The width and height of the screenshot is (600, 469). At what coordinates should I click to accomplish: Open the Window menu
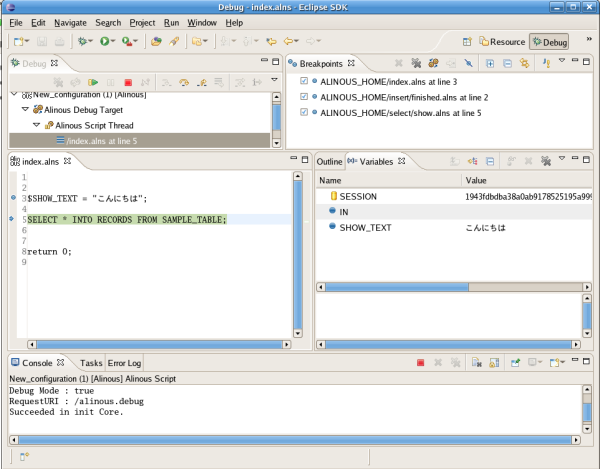pos(202,23)
